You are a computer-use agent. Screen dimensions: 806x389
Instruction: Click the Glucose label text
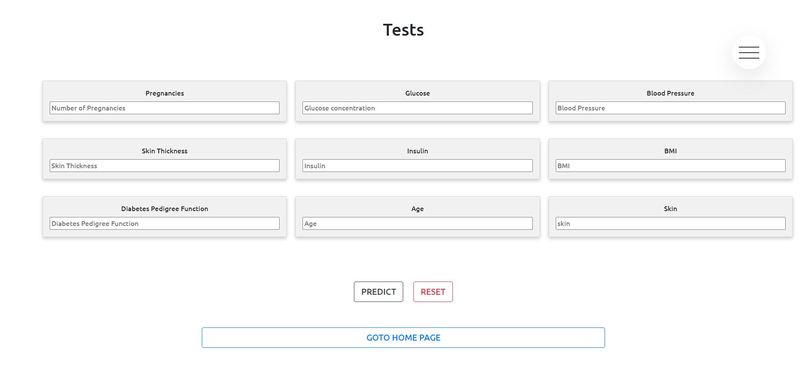coord(417,94)
